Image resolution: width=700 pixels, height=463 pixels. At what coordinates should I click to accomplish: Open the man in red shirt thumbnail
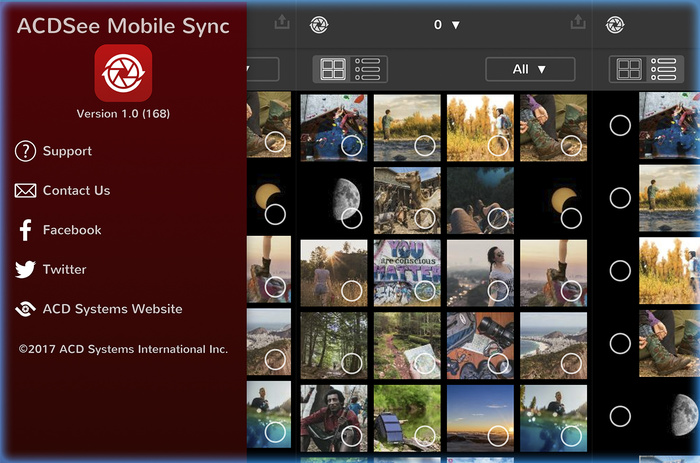click(x=334, y=418)
